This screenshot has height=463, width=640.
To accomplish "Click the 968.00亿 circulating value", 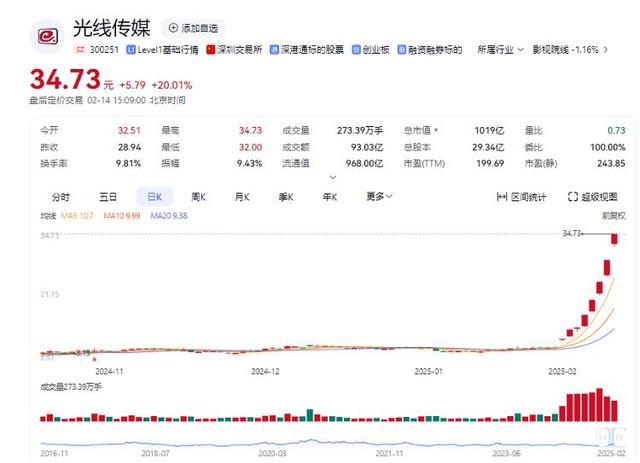I will tap(364, 163).
